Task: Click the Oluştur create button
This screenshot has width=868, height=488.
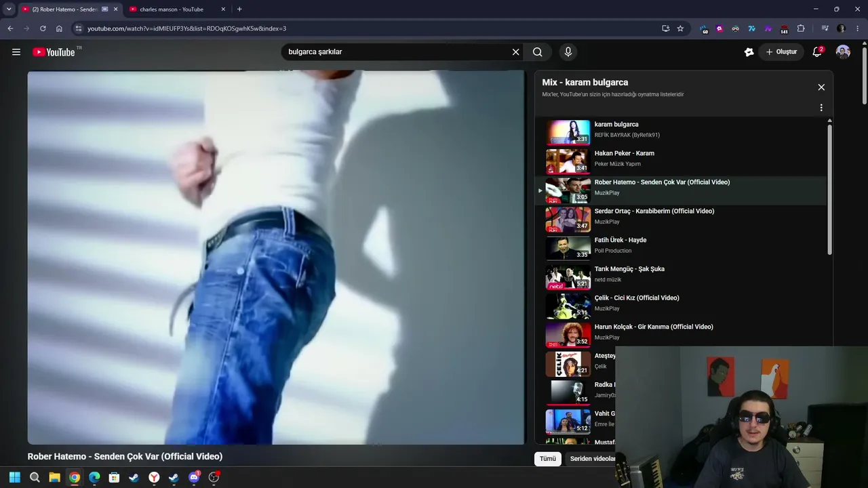Action: click(x=781, y=52)
